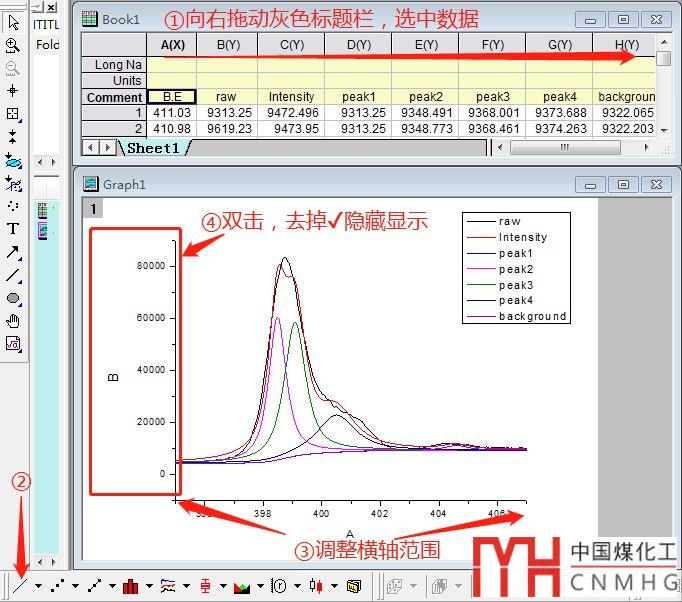Pick the Arrow drawing tool
682x602 pixels.
(13, 251)
